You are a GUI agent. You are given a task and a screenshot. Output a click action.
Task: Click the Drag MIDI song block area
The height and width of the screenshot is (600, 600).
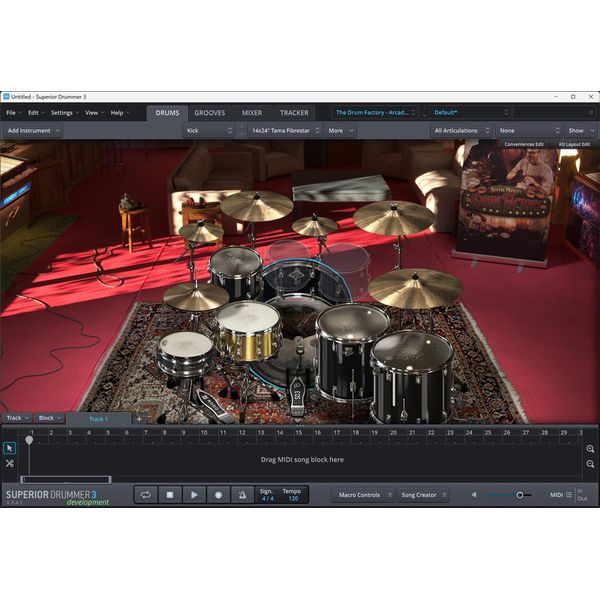pos(302,460)
